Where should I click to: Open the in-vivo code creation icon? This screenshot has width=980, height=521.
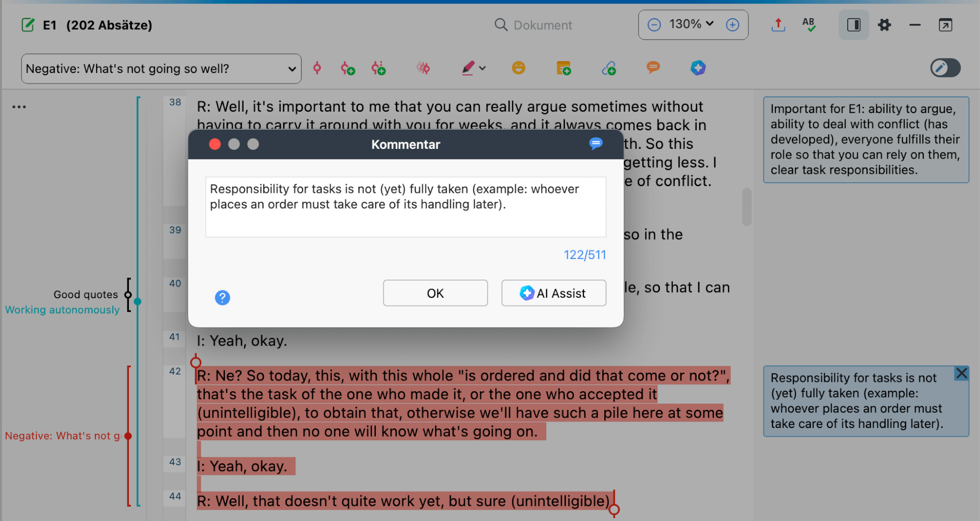[x=378, y=68]
